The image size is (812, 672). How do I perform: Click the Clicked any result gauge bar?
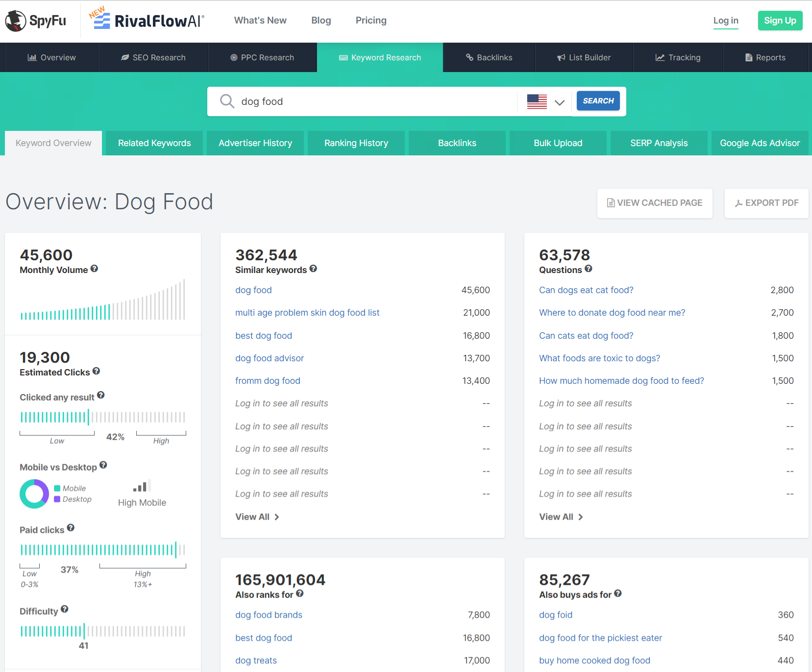coord(103,417)
